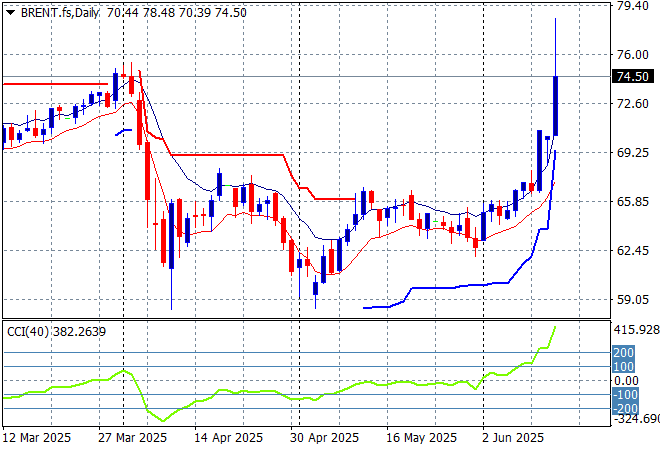Click the CCI -100 level label
The width and height of the screenshot is (660, 450).
coord(625,394)
